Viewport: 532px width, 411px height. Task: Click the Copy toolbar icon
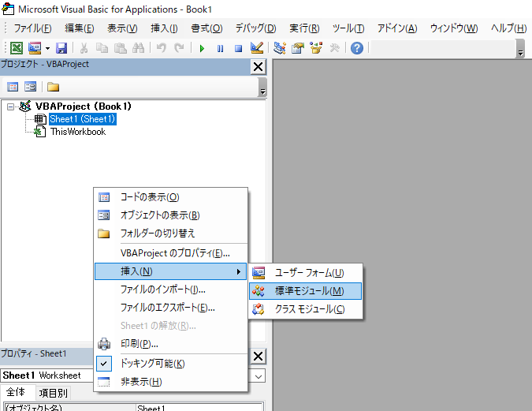click(x=102, y=48)
